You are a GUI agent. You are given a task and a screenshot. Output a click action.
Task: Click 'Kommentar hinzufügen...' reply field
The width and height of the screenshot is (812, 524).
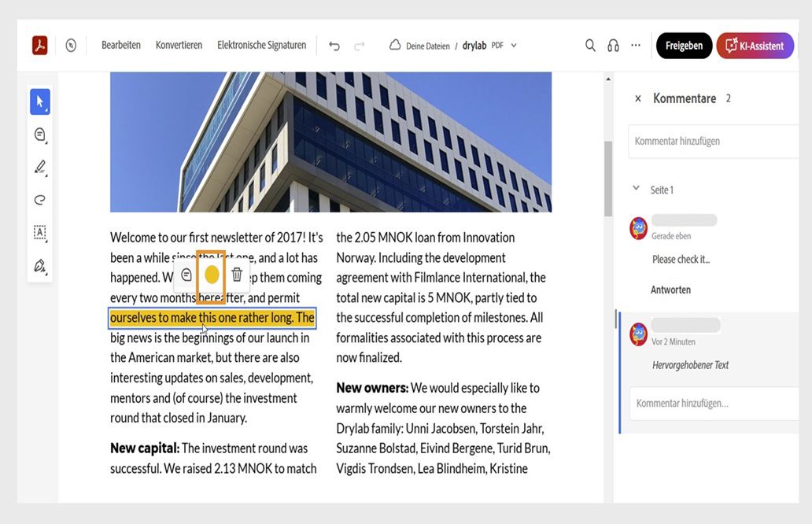pyautogui.click(x=714, y=404)
